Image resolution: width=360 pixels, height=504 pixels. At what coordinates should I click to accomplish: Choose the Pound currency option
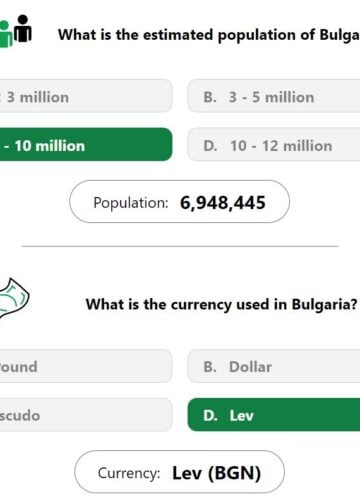click(x=86, y=366)
